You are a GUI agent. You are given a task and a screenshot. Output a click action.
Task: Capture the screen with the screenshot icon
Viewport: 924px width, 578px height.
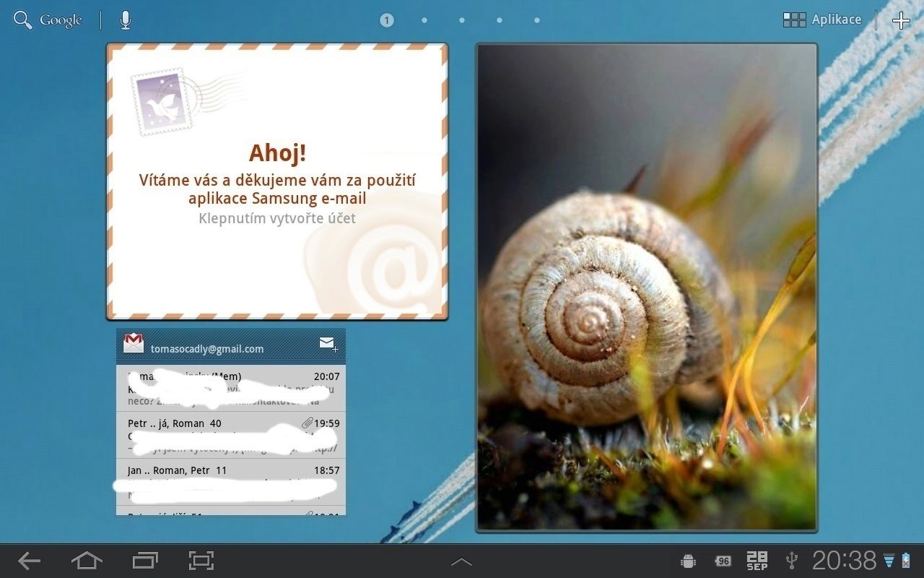point(201,561)
